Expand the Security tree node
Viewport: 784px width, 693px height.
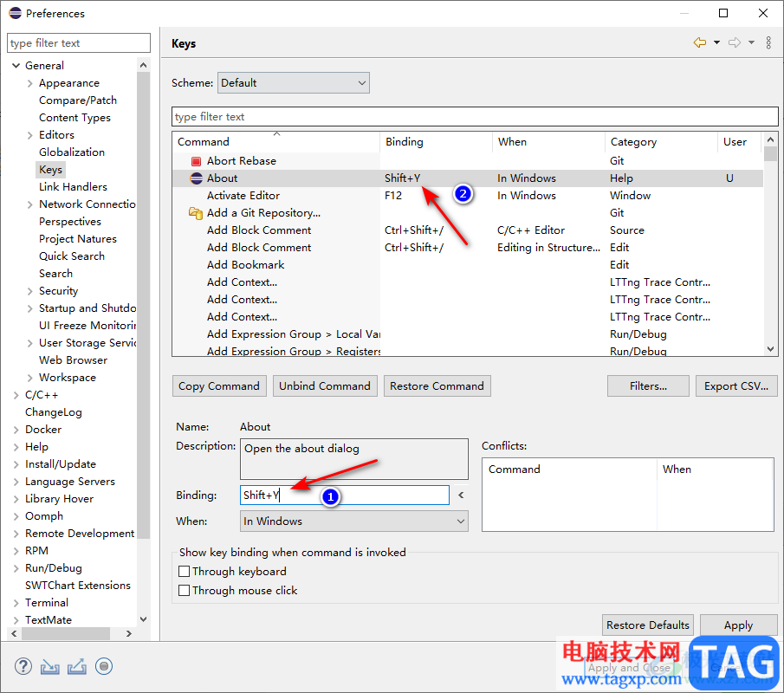tap(30, 291)
